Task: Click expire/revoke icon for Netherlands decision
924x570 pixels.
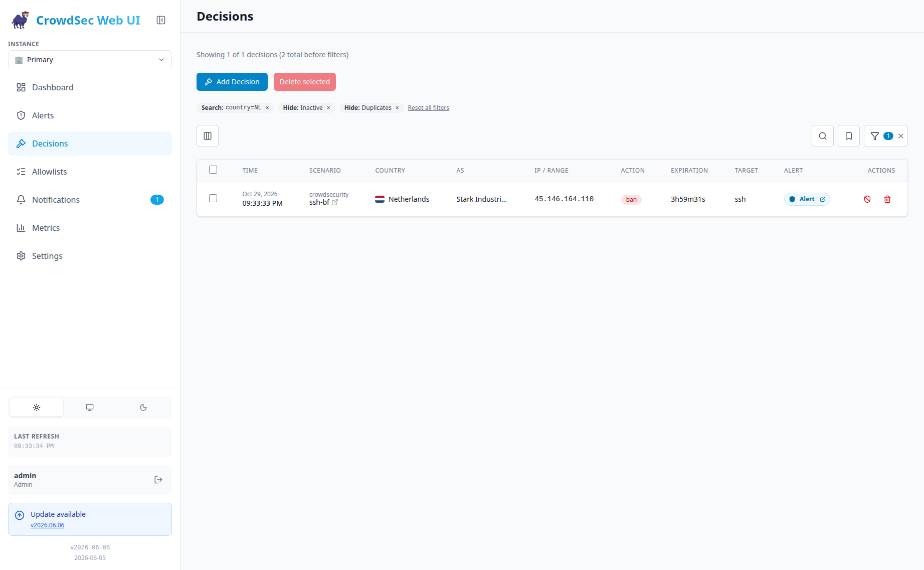Action: pyautogui.click(x=867, y=199)
